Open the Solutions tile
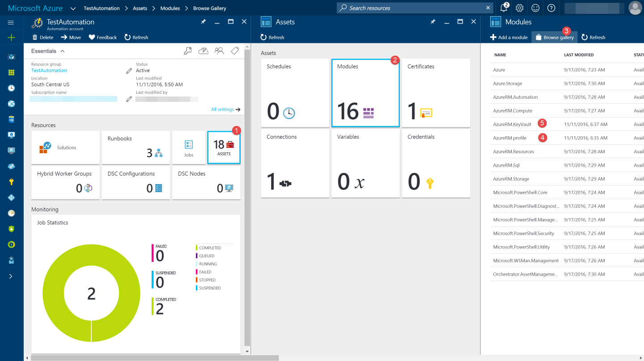This screenshot has width=644, height=361. [x=65, y=147]
